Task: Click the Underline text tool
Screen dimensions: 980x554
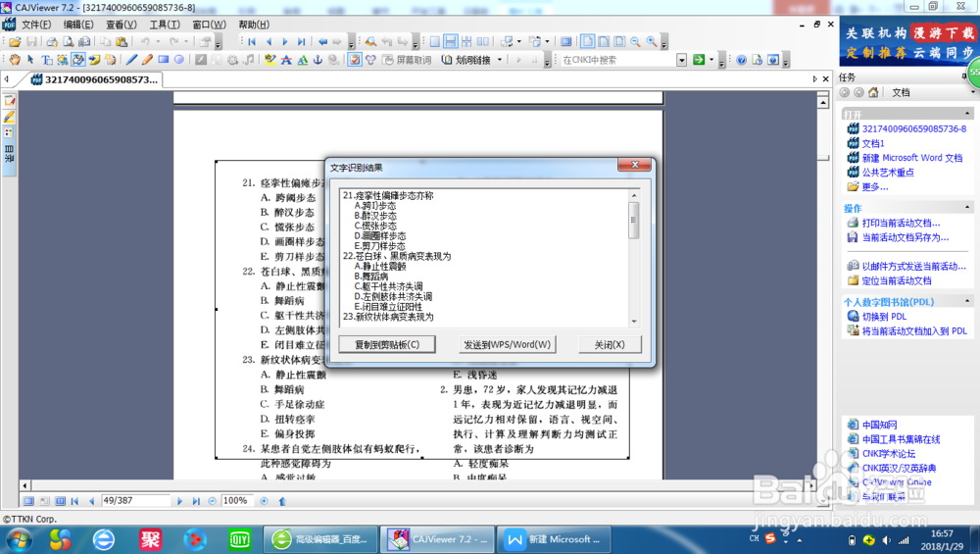Action: click(x=302, y=60)
